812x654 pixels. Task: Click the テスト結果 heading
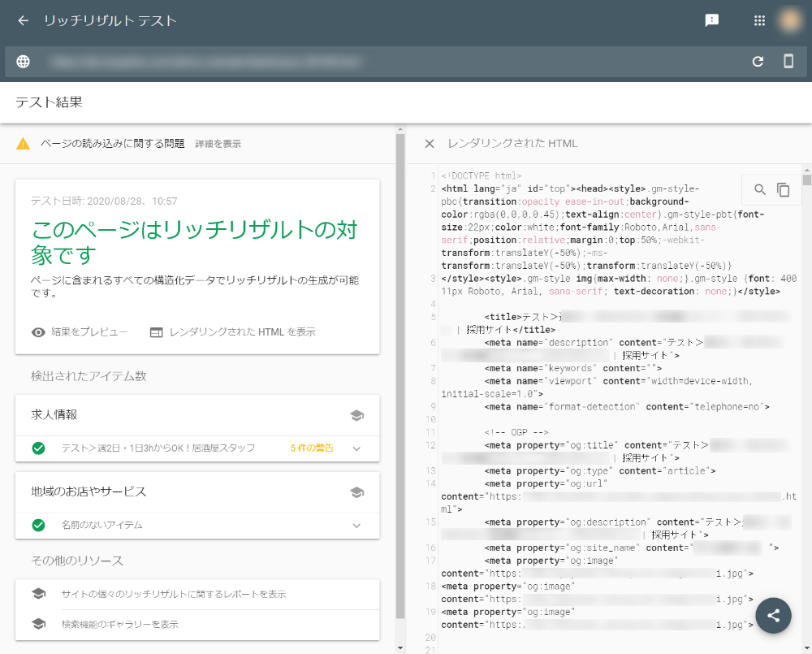49,102
